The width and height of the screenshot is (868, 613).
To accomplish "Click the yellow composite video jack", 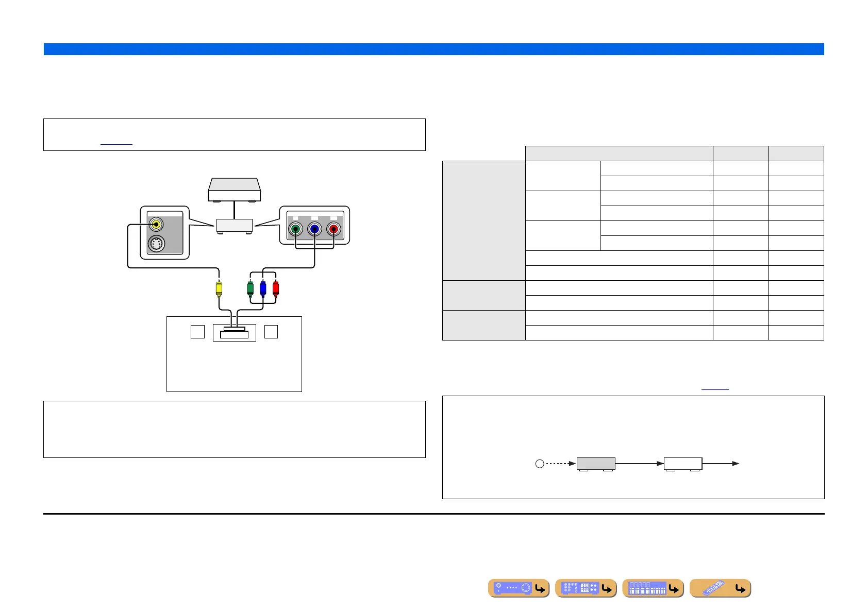I will point(156,225).
